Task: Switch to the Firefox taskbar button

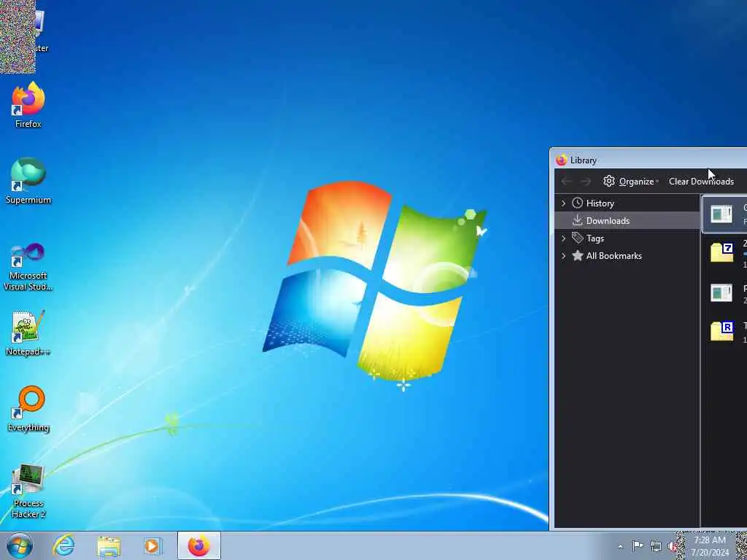Action: pyautogui.click(x=199, y=545)
